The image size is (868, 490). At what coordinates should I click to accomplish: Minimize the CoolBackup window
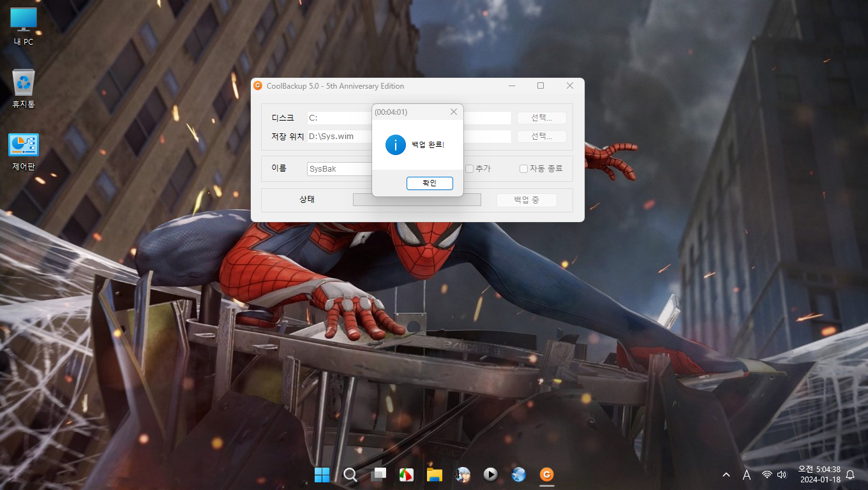511,85
